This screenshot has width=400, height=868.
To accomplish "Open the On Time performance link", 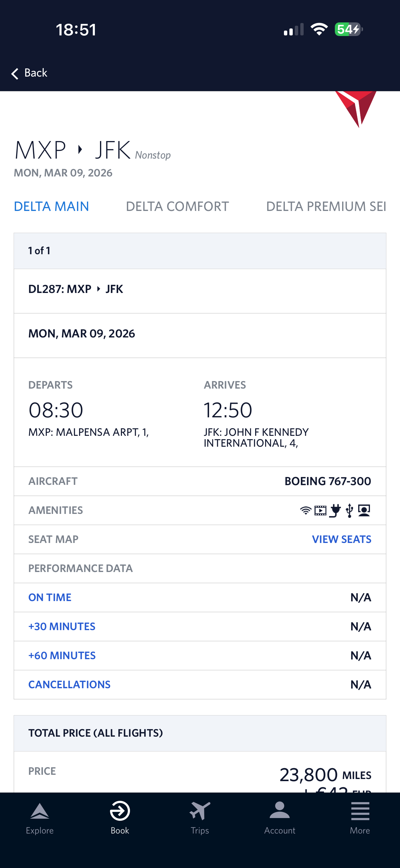I will tap(50, 597).
